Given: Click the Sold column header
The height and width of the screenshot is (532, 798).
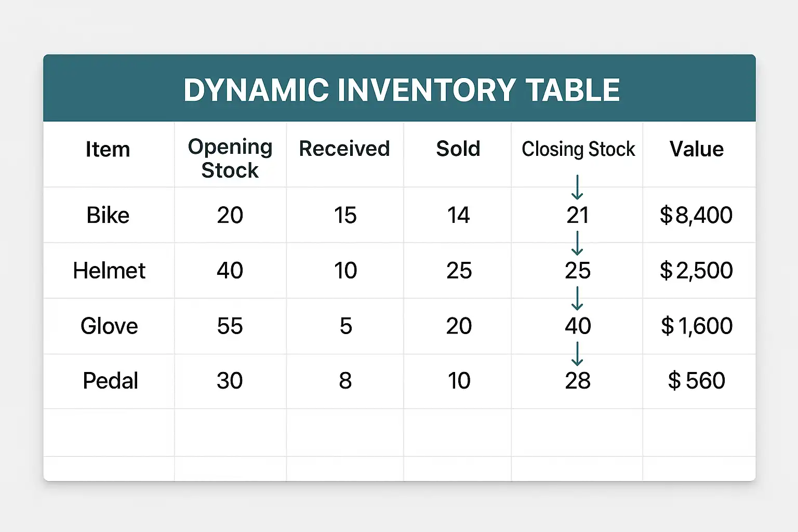Looking at the screenshot, I should [458, 149].
